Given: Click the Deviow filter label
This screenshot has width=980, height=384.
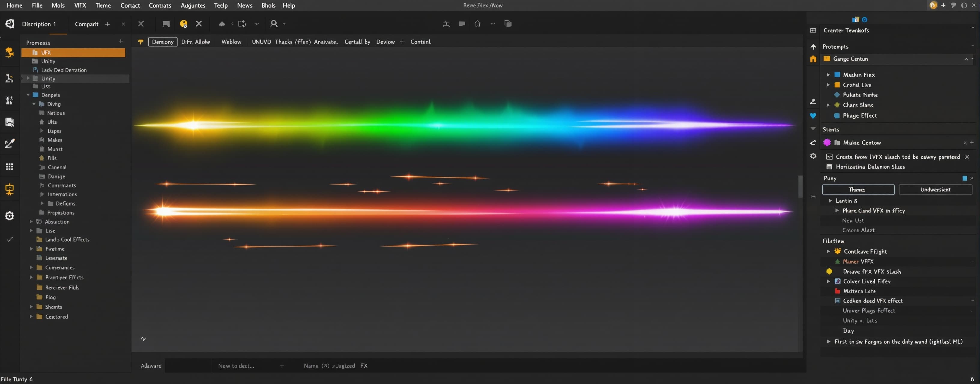Looking at the screenshot, I should pos(386,42).
